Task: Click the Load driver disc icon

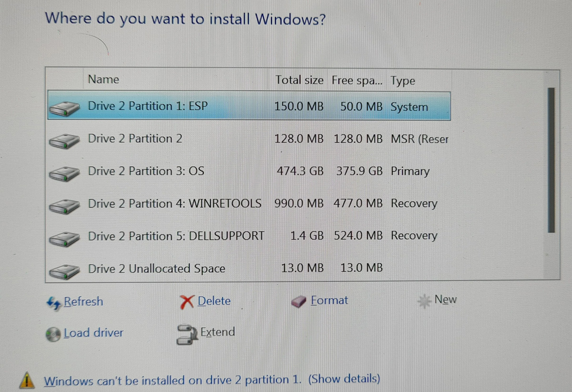Action: (x=53, y=332)
